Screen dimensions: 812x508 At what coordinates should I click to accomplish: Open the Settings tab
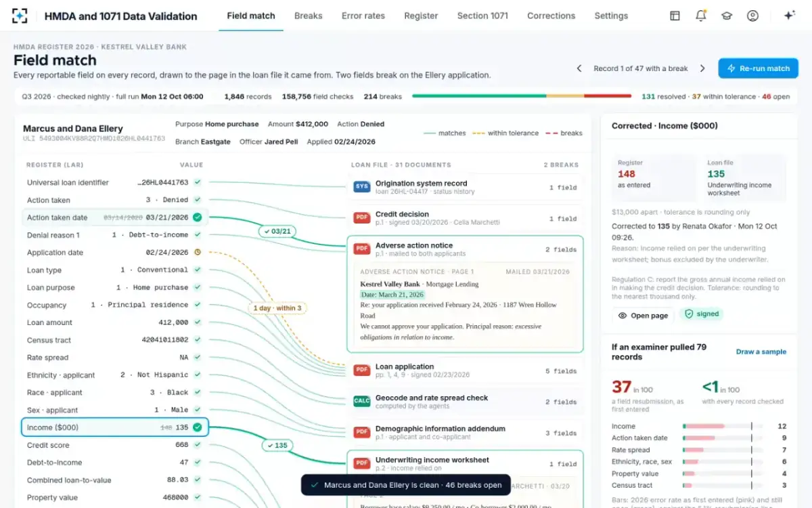point(611,16)
